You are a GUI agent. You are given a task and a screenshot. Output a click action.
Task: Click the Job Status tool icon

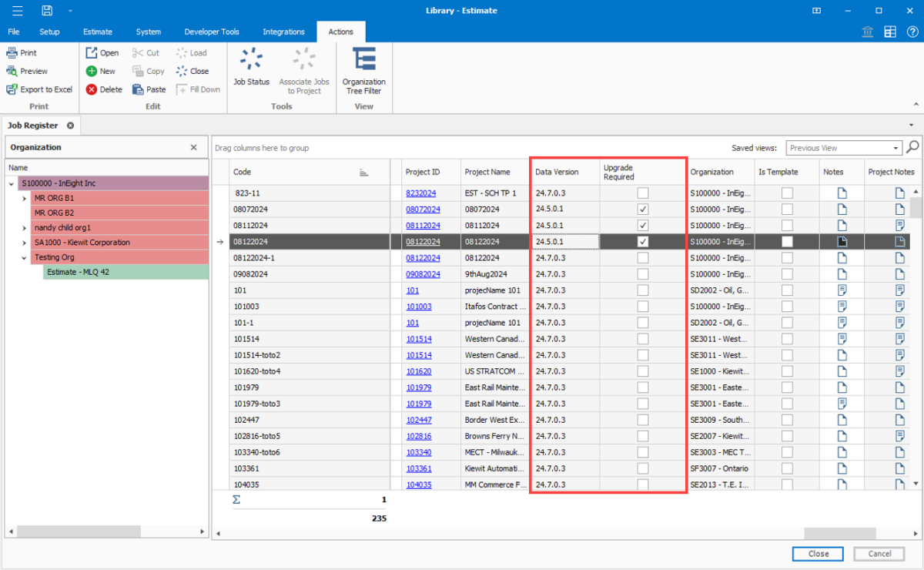[251, 59]
